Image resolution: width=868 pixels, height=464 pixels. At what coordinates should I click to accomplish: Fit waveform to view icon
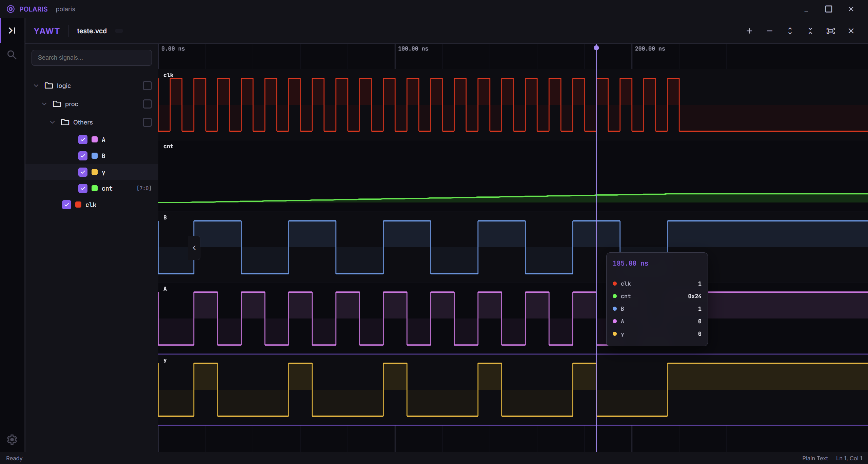click(x=831, y=31)
